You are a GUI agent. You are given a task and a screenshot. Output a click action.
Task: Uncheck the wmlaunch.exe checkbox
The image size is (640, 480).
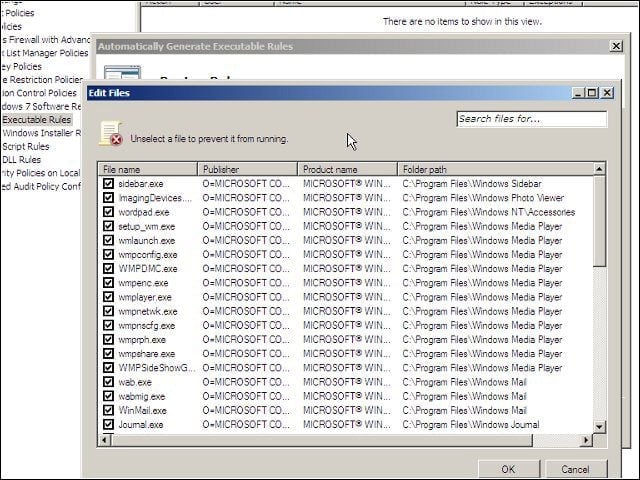coord(108,240)
